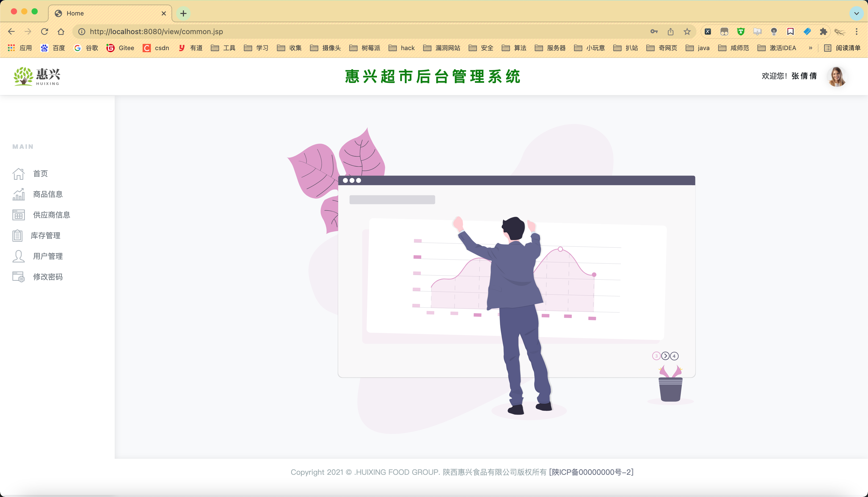This screenshot has height=497, width=868.
Task: Open the Chrome three-dot menu
Action: click(x=856, y=32)
